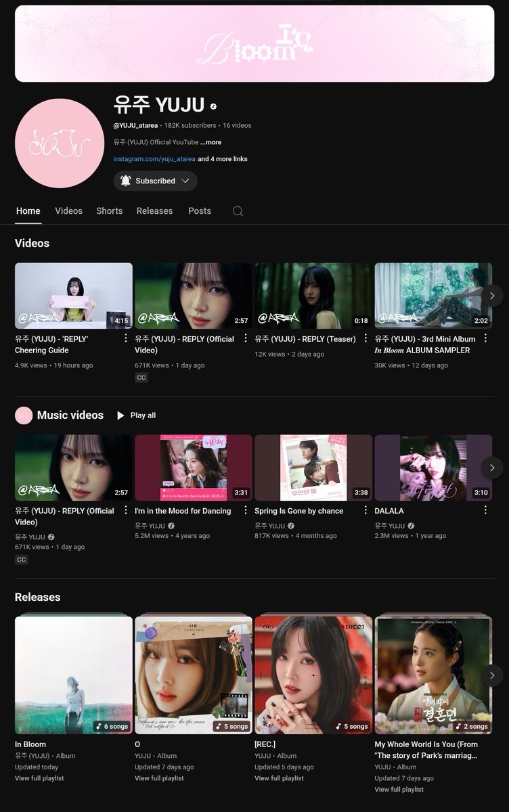Open the instagram.com/yuju_atarea link
Screen dimensions: 509x812
click(154, 159)
